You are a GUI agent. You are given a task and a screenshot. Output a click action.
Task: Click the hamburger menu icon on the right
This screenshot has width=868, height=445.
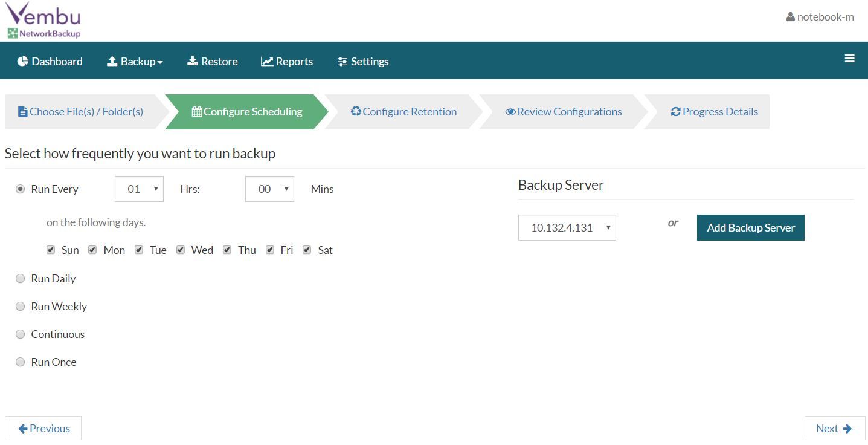(850, 59)
